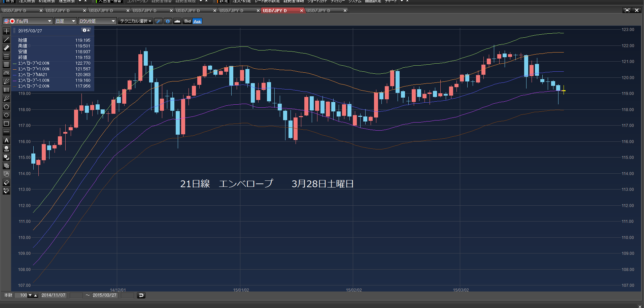Collapse the 2015/03/27 info panel
Viewport: 644px width, 308px height.
86,30
